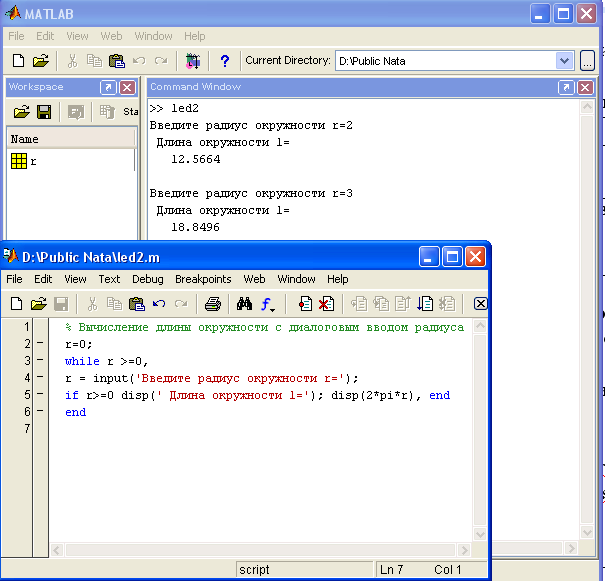Viewport: 605px width, 581px height.
Task: Click New file icon in MATLAB main toolbar
Action: tap(18, 61)
